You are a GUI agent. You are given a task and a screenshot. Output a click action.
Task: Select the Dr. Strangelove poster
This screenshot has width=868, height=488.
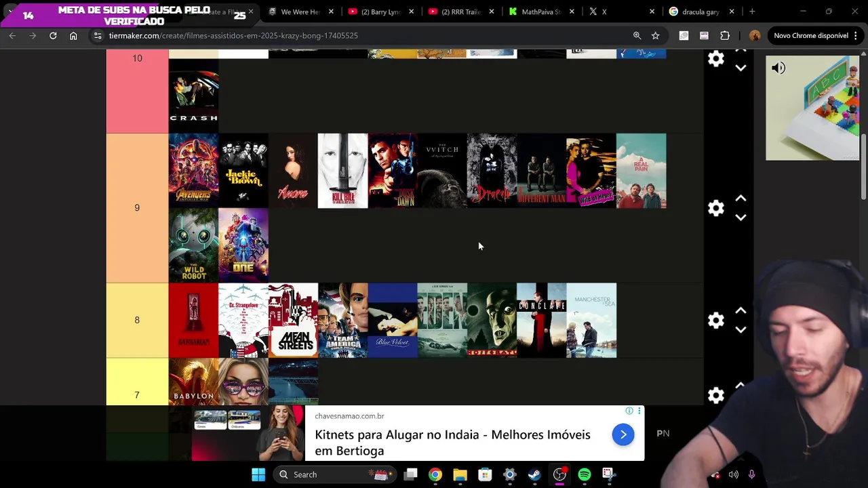pos(243,321)
